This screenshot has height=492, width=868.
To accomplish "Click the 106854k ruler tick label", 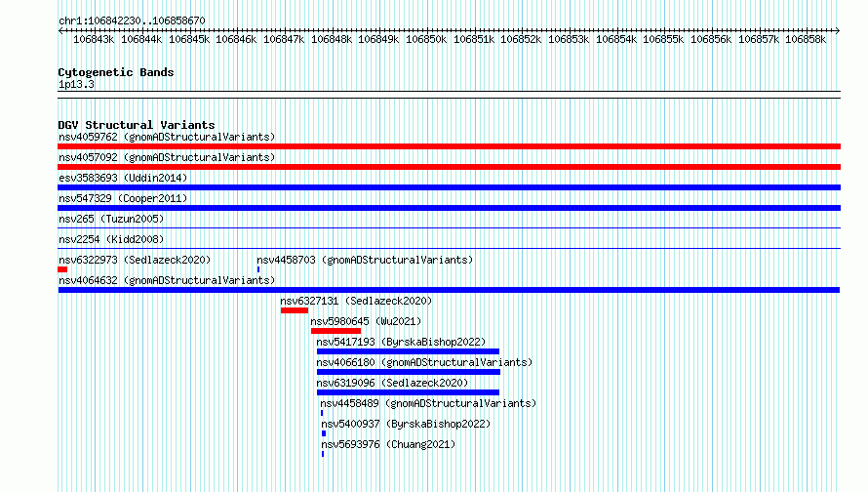I will (616, 39).
